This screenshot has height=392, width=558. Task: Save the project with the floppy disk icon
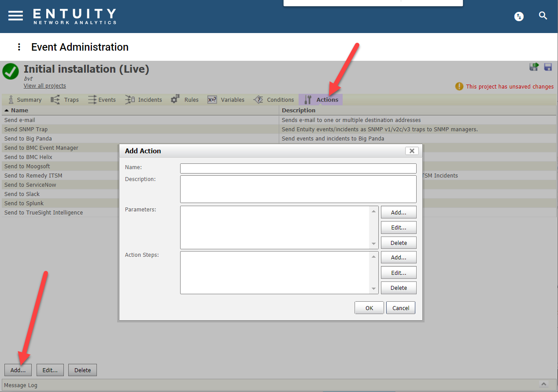(x=548, y=67)
